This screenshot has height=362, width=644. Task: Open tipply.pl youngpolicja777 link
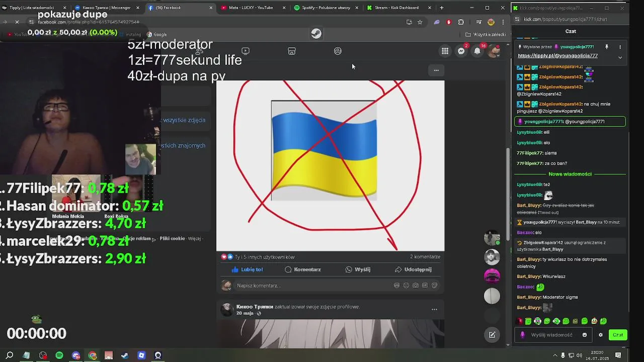tap(557, 56)
